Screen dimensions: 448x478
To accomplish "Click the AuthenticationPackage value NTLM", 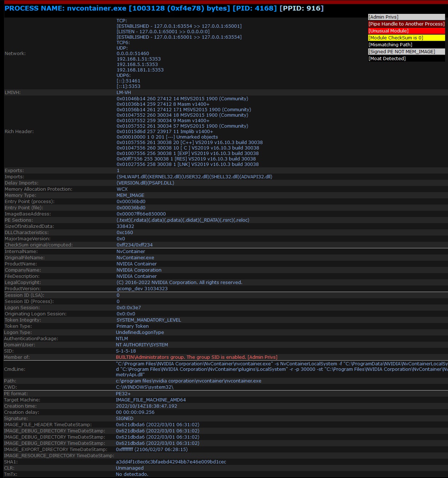I will click(x=122, y=339).
